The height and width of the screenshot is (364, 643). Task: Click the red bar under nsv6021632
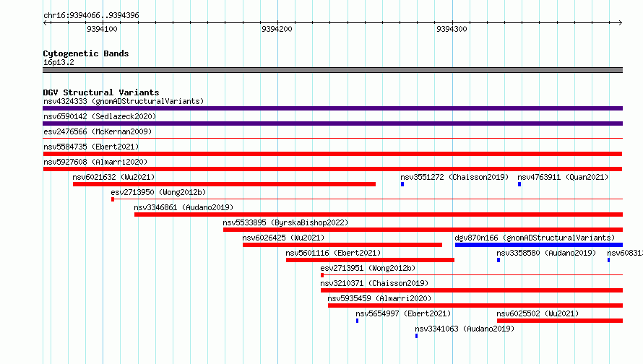[224, 184]
